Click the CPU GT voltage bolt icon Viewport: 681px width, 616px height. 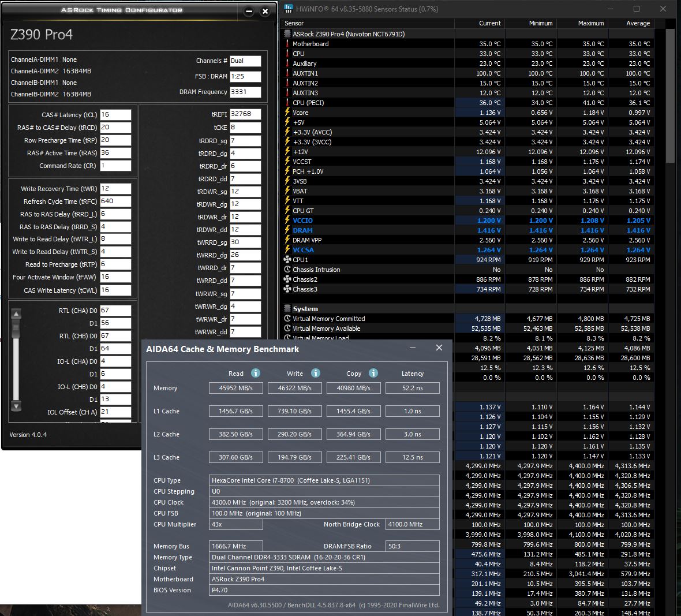(287, 211)
